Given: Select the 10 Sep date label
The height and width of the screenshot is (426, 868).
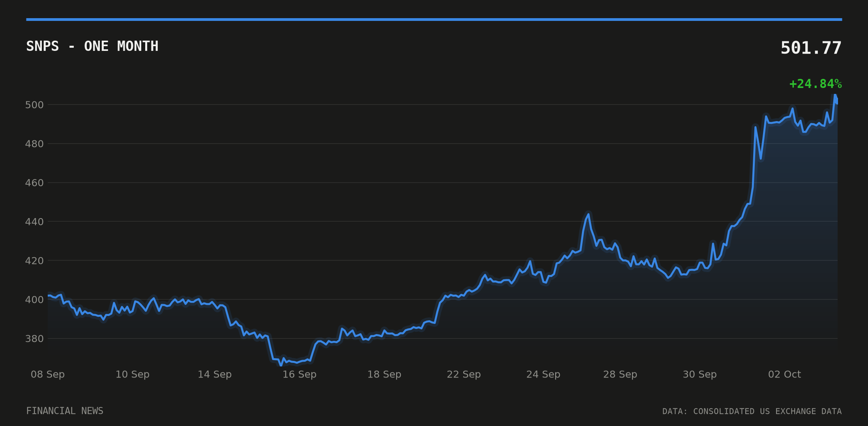Looking at the screenshot, I should click(133, 374).
